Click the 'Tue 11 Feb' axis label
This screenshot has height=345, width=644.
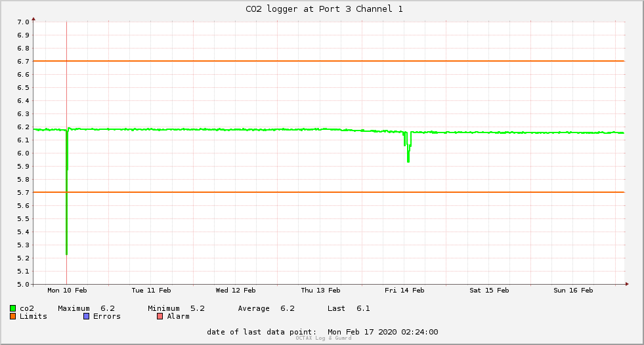pos(151,291)
